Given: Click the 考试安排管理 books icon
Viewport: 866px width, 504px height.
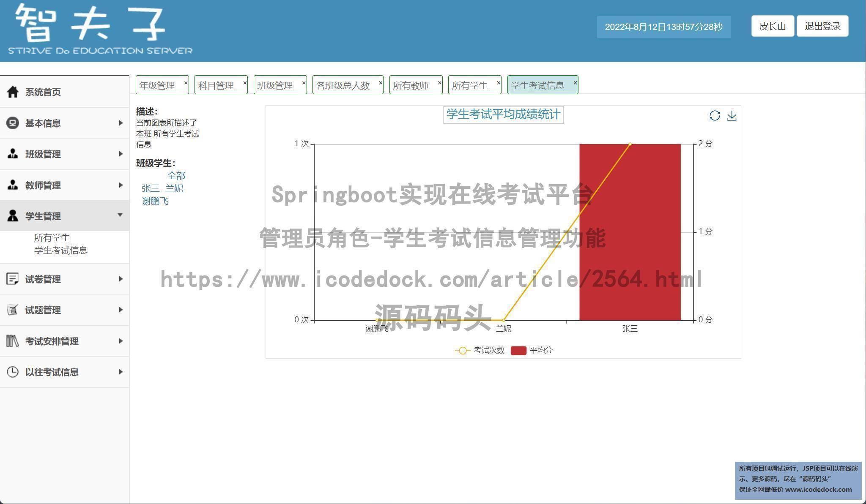Looking at the screenshot, I should coord(13,341).
